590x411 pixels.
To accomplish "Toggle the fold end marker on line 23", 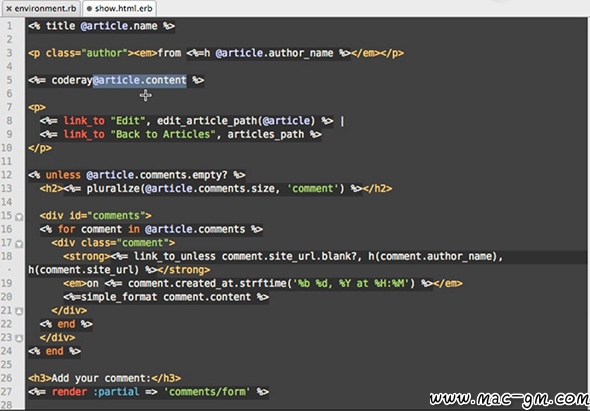I will (x=19, y=338).
